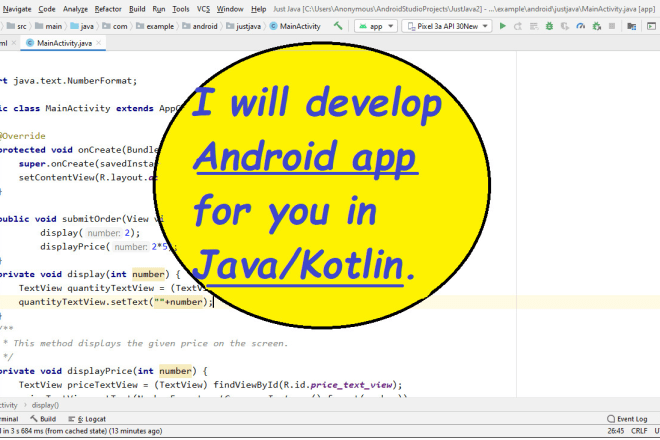Click the android breadcrumb item
The height and width of the screenshot is (440, 660).
[x=200, y=26]
